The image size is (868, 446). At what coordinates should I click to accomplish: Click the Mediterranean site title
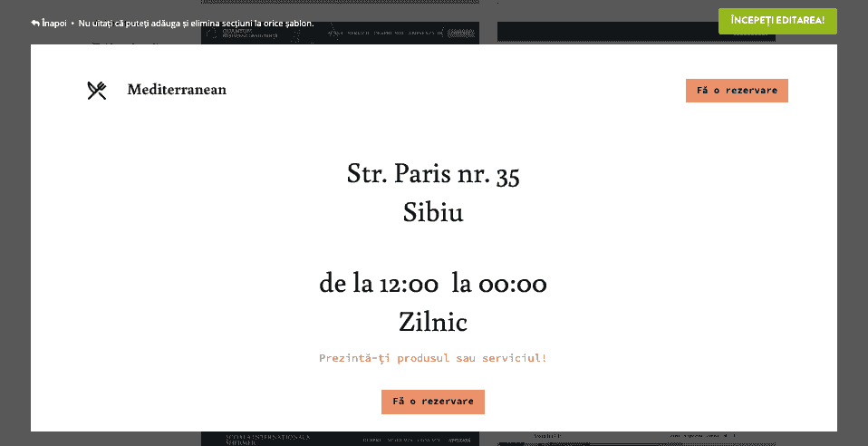pyautogui.click(x=177, y=90)
